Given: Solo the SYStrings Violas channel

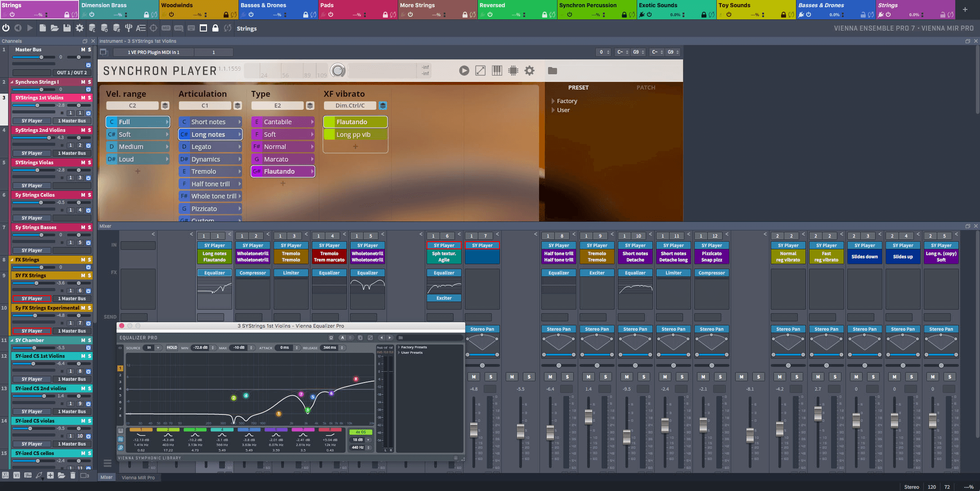Looking at the screenshot, I should click(x=89, y=162).
